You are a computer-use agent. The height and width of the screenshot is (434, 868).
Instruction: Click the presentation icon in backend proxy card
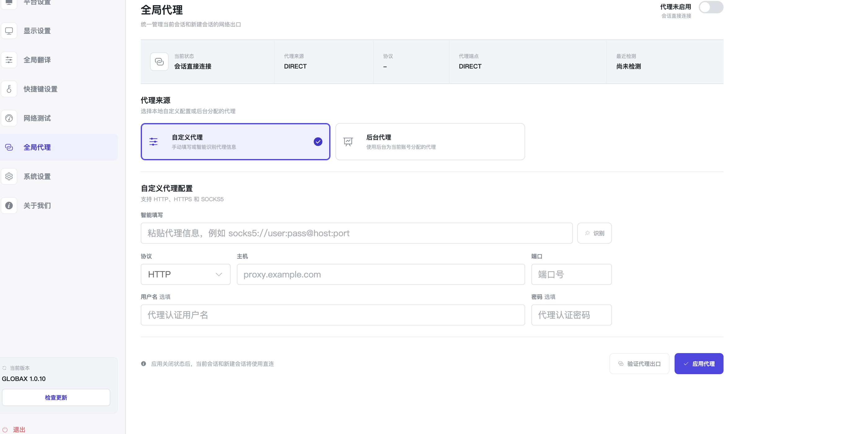[348, 142]
